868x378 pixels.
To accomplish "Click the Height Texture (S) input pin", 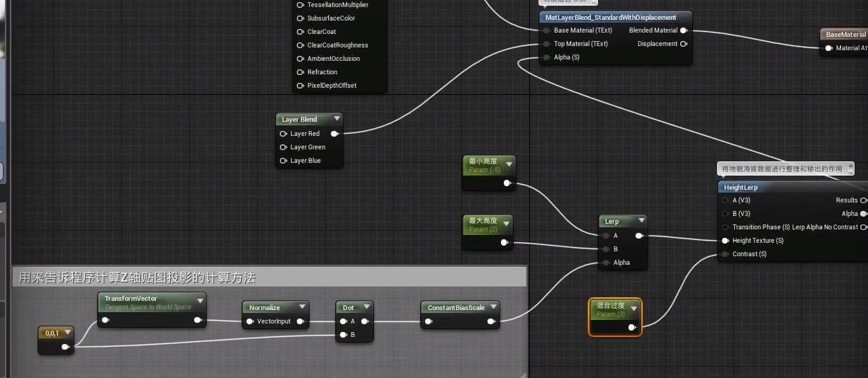I will coord(725,241).
